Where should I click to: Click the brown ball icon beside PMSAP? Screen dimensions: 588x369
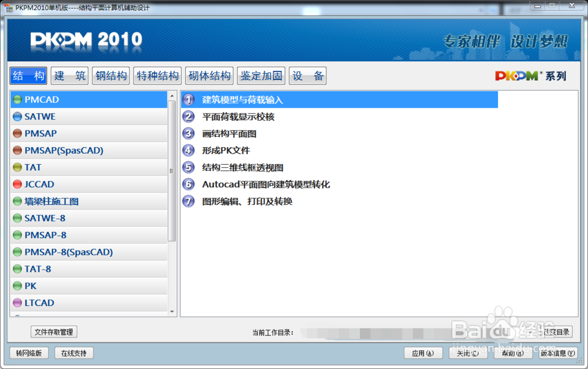tap(17, 133)
